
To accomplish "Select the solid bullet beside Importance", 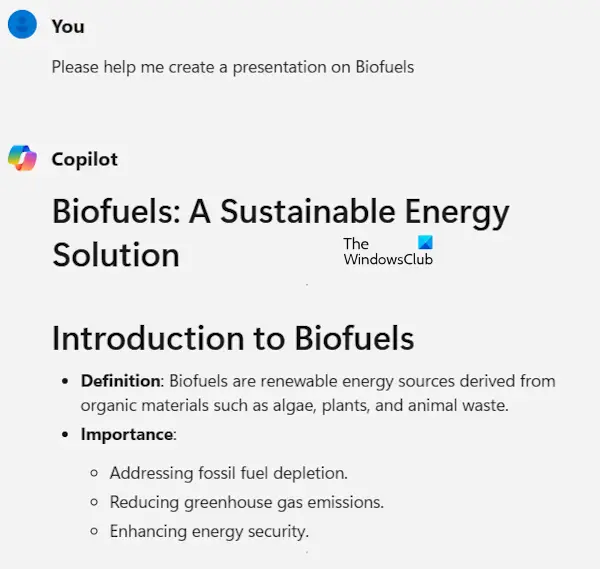I will pyautogui.click(x=65, y=435).
